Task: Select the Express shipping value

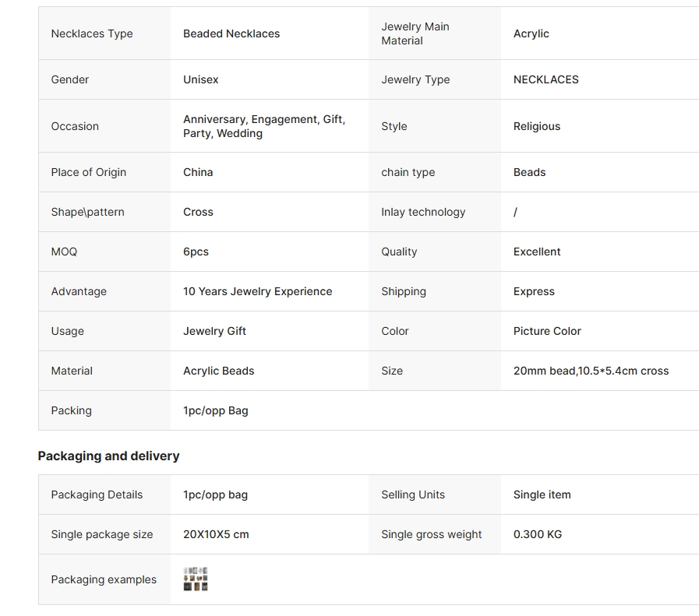Action: 534,291
